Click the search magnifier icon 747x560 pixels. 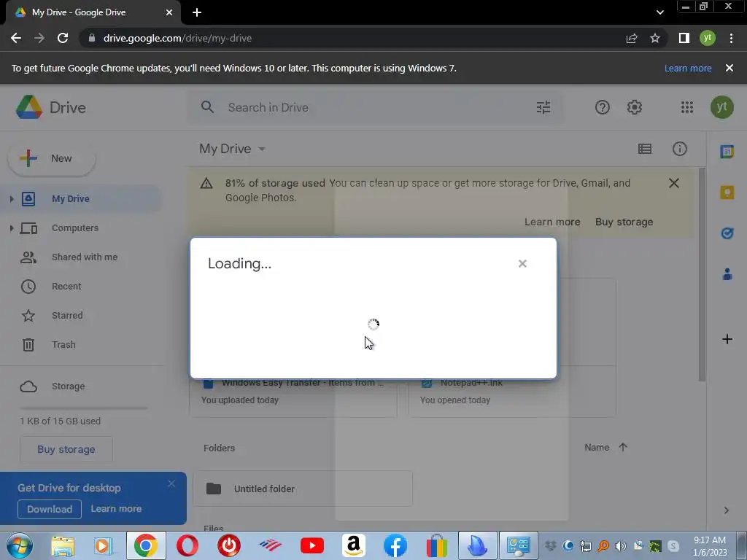click(207, 107)
